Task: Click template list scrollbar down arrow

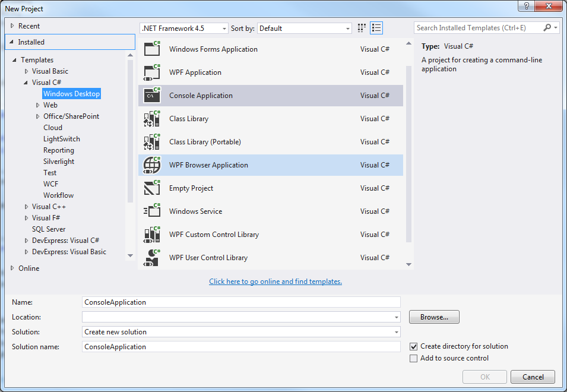Action: coord(408,265)
